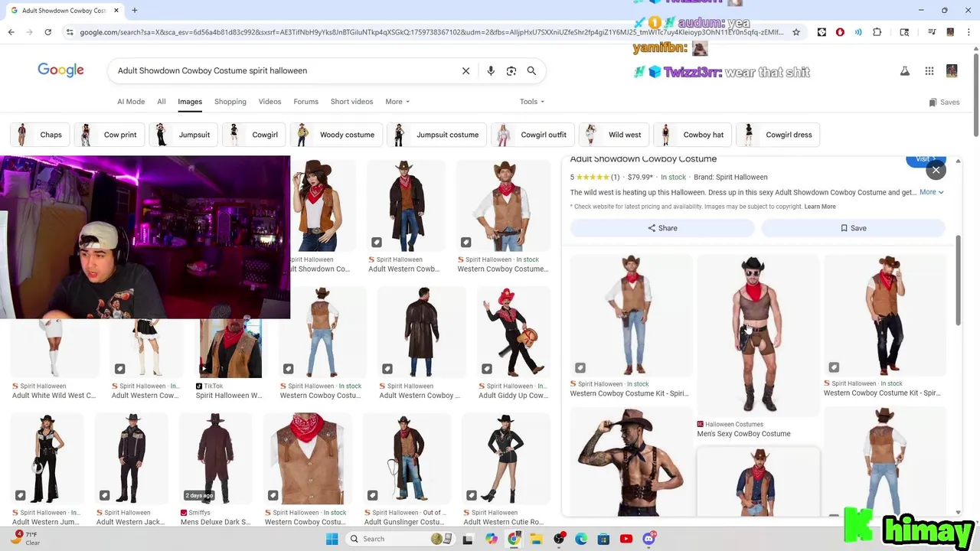Open search by image (Lens) icon
The width and height of the screenshot is (980, 551).
pos(511,70)
